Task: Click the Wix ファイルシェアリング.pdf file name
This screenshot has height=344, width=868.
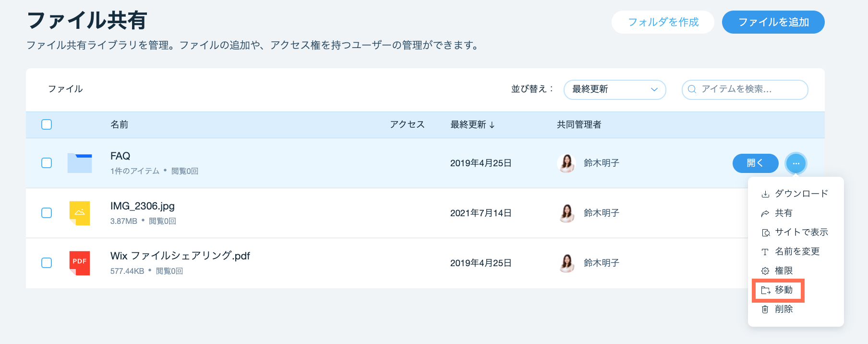Action: pyautogui.click(x=180, y=256)
